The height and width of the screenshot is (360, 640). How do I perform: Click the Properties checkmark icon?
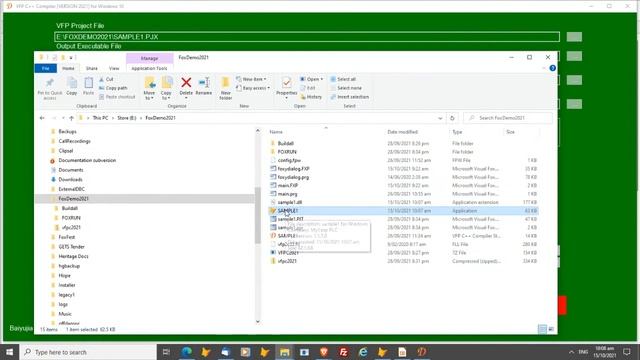pos(287,83)
